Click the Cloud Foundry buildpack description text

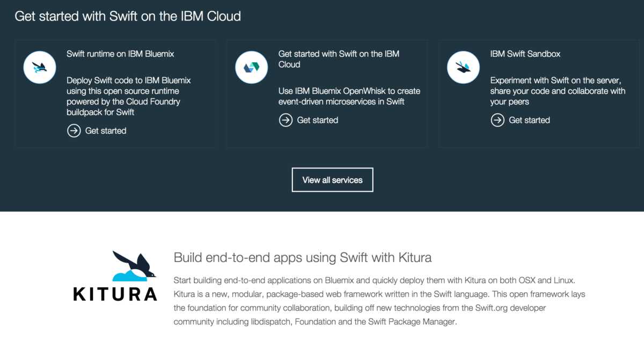click(x=128, y=96)
